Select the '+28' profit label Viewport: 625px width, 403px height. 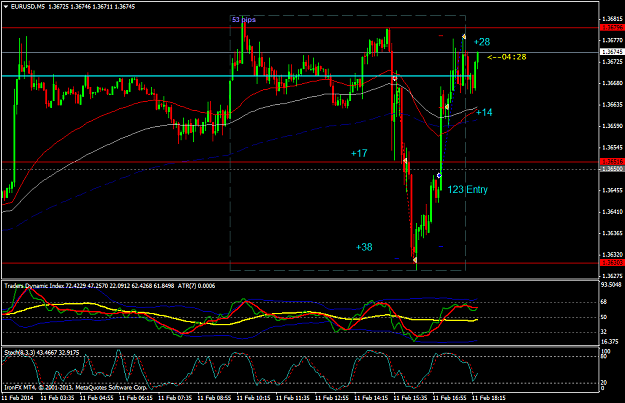point(482,42)
